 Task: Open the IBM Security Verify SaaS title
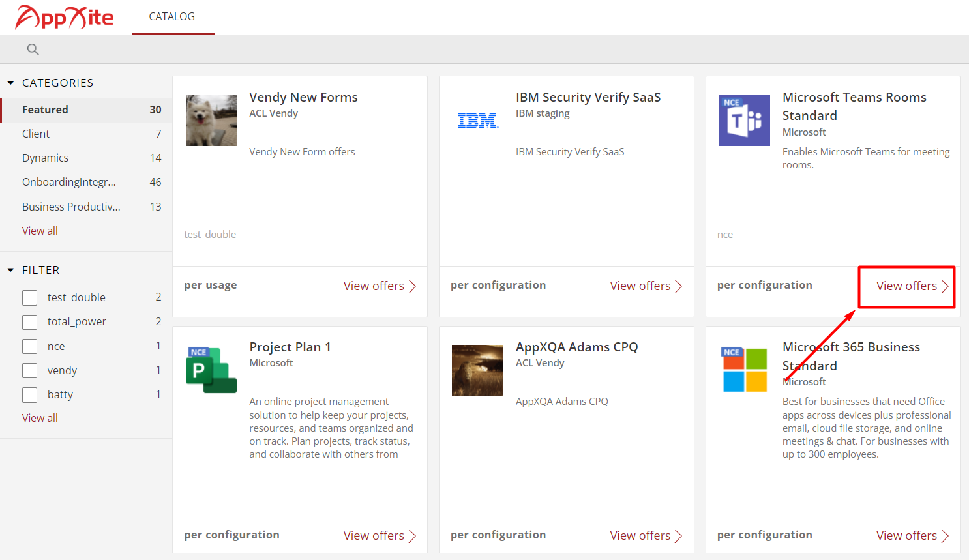coord(588,97)
